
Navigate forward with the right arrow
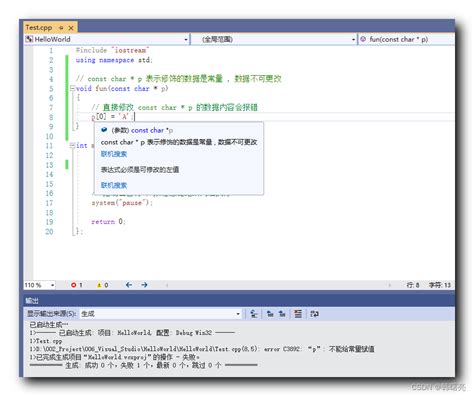pos(144,285)
